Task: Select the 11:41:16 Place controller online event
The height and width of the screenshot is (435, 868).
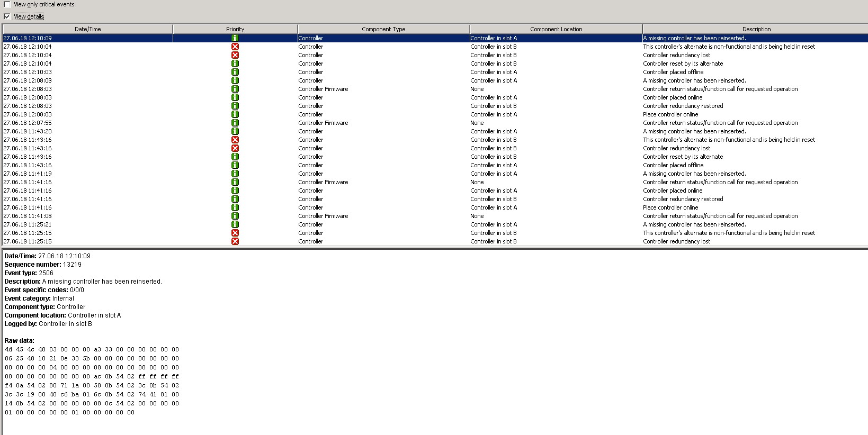Action: pos(670,207)
